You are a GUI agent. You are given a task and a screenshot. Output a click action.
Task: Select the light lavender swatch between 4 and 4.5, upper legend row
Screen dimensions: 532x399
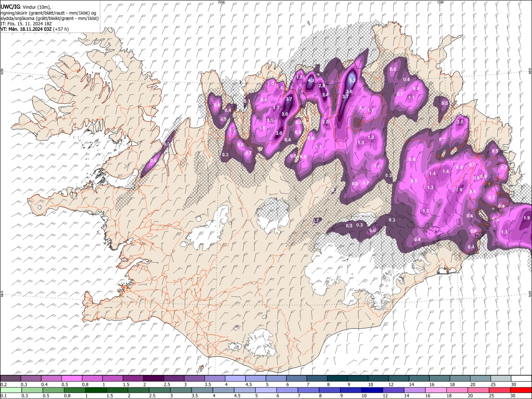click(235, 379)
